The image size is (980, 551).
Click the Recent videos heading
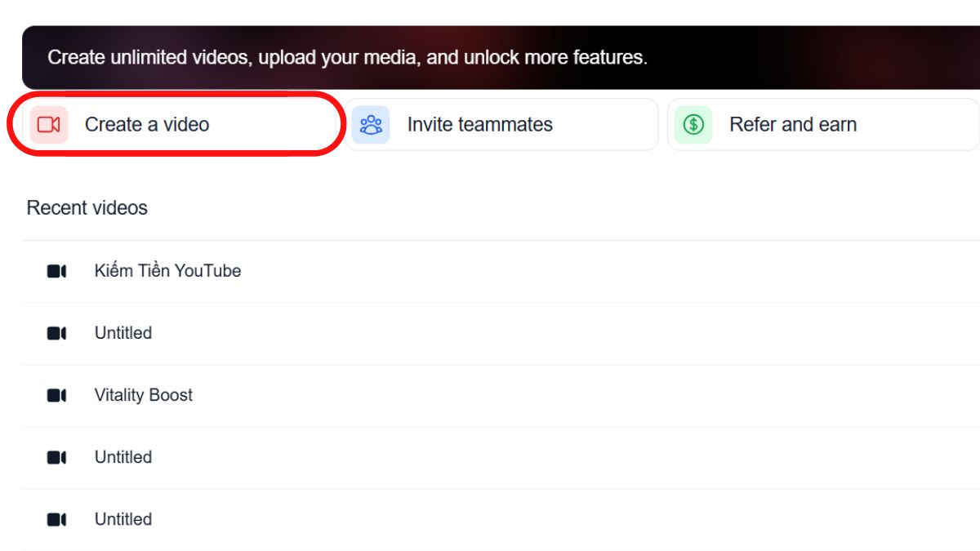(87, 208)
